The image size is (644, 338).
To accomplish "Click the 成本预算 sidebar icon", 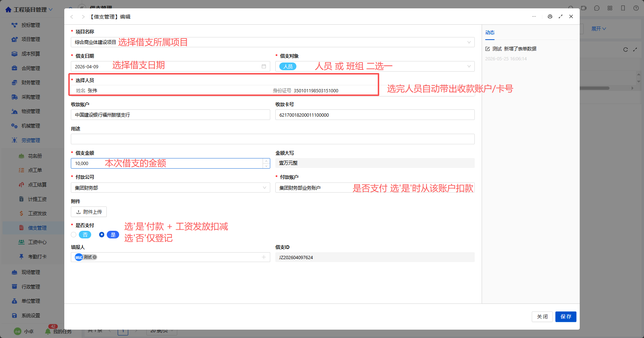I will point(15,54).
